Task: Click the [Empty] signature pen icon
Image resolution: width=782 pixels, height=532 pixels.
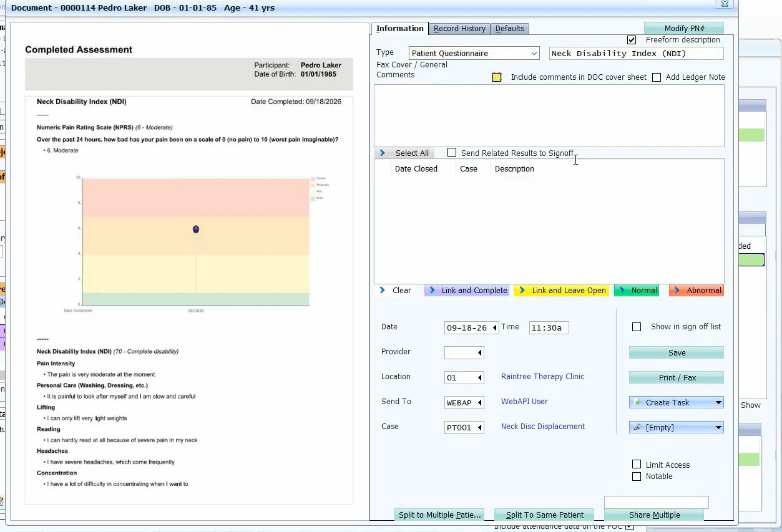Action: pos(637,427)
